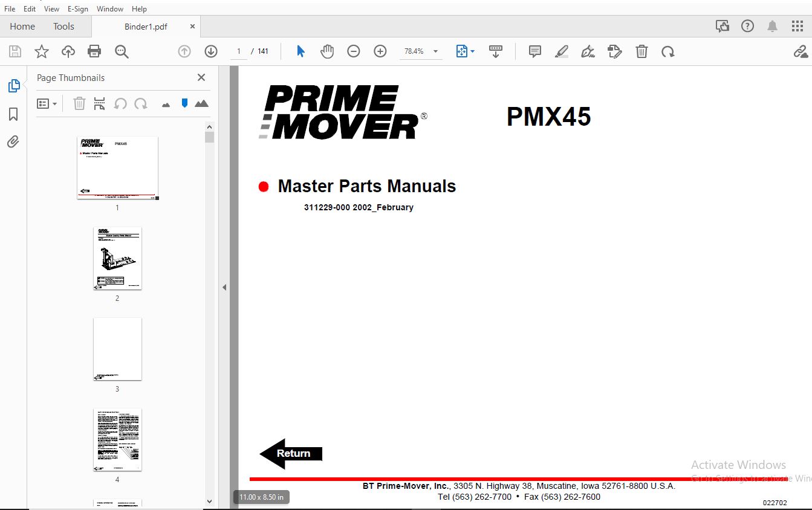Switch to the Home tab
812x510 pixels.
click(22, 27)
